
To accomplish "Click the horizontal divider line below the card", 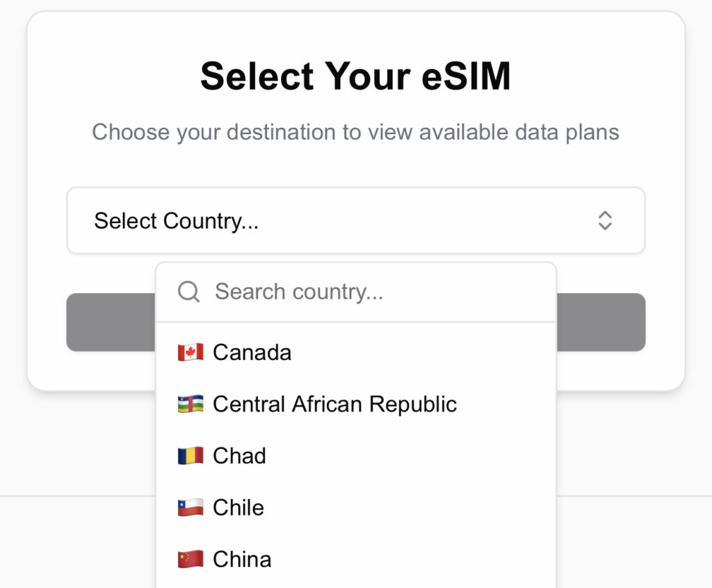I will pyautogui.click(x=76, y=496).
